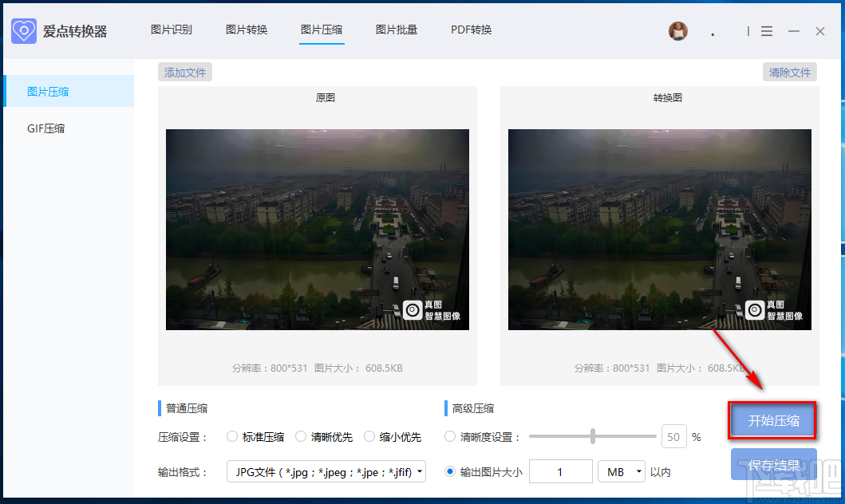Close the application window

[820, 31]
